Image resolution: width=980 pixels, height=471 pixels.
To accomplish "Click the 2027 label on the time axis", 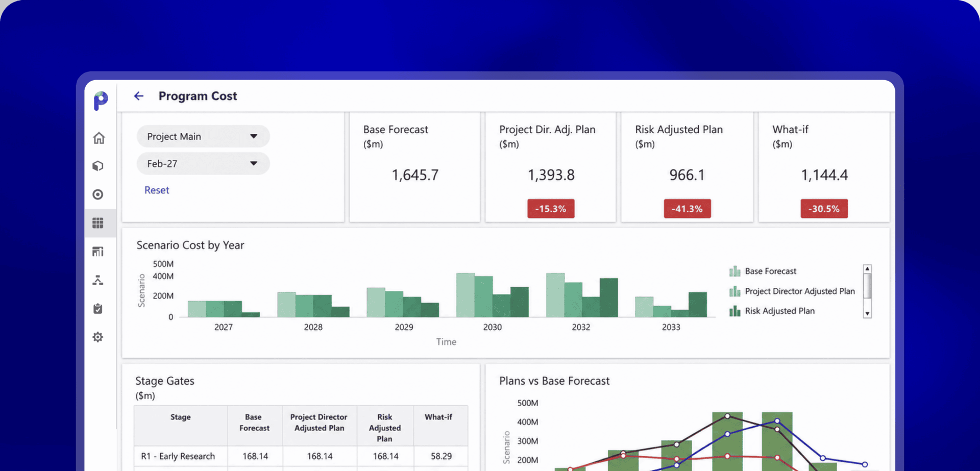I will pyautogui.click(x=224, y=327).
